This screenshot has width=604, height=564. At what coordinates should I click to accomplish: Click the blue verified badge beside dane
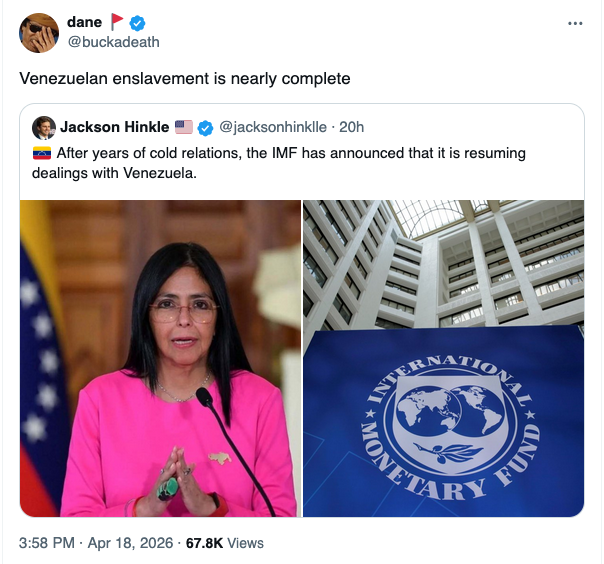[137, 23]
